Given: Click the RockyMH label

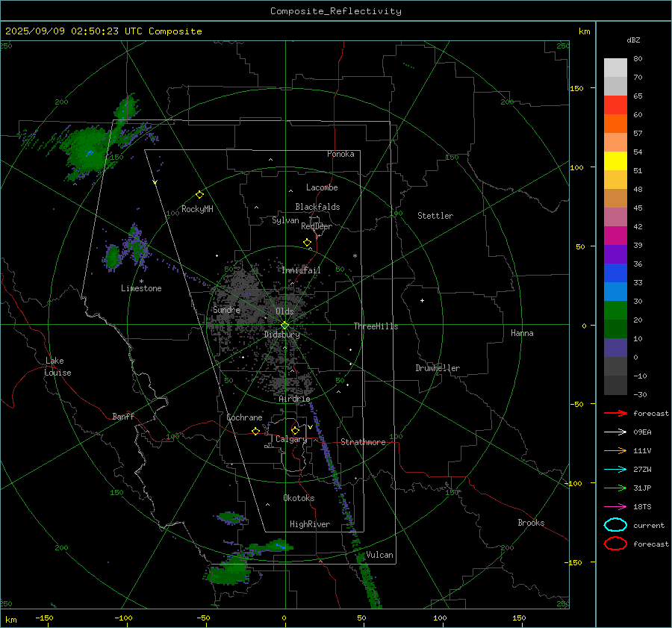Looking at the screenshot, I should pyautogui.click(x=197, y=209).
